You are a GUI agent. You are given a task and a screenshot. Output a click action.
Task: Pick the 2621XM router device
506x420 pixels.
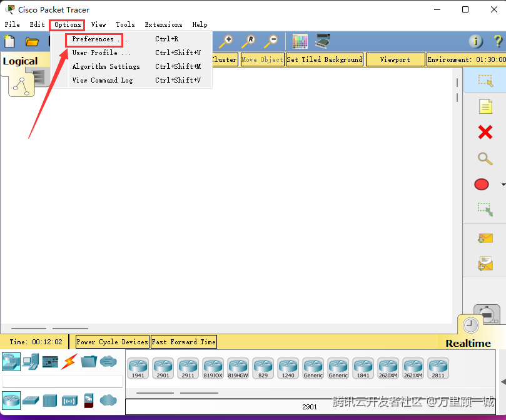click(x=413, y=368)
